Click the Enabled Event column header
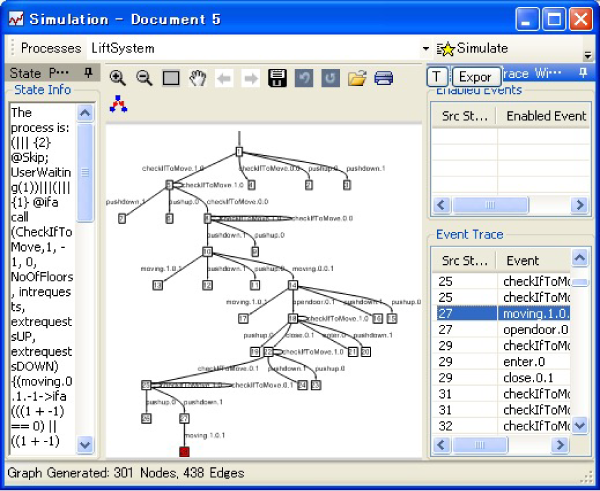 (x=545, y=116)
